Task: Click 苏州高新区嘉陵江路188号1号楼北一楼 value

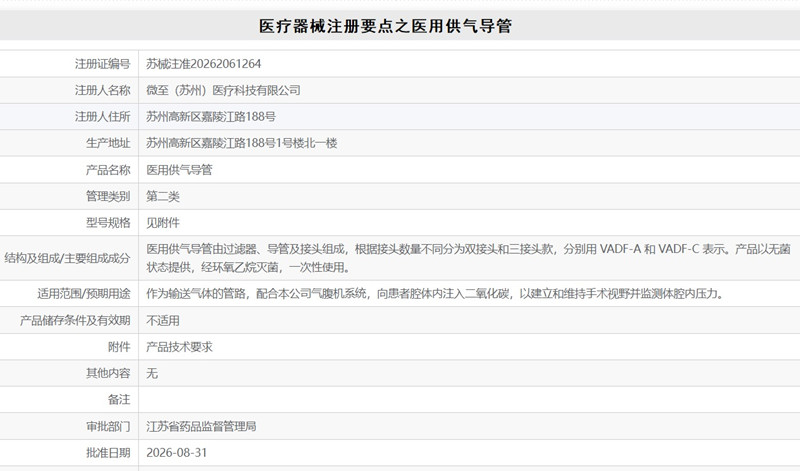Action: 242,143
